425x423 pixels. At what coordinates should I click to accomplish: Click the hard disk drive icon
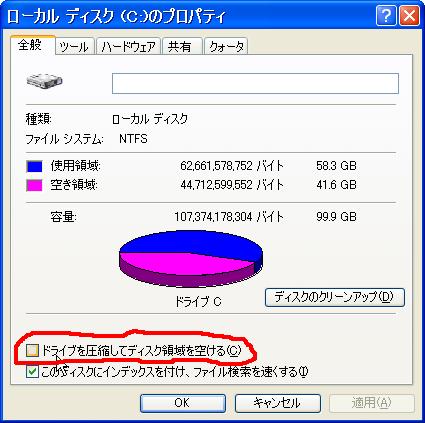[x=44, y=81]
